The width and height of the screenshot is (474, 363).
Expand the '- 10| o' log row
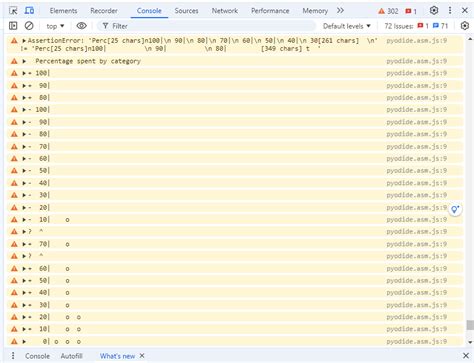(24, 220)
